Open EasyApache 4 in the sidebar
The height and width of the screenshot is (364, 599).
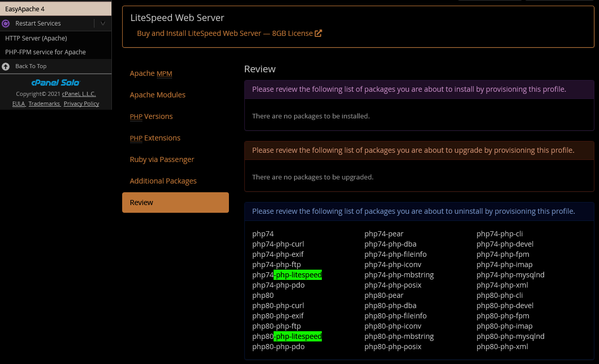coord(56,9)
